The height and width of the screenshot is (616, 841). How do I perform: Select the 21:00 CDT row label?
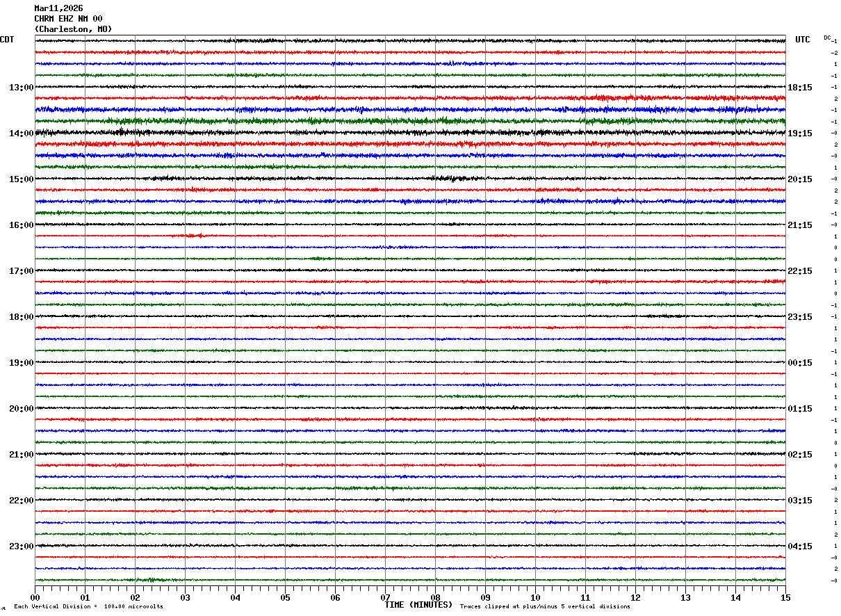[x=21, y=455]
